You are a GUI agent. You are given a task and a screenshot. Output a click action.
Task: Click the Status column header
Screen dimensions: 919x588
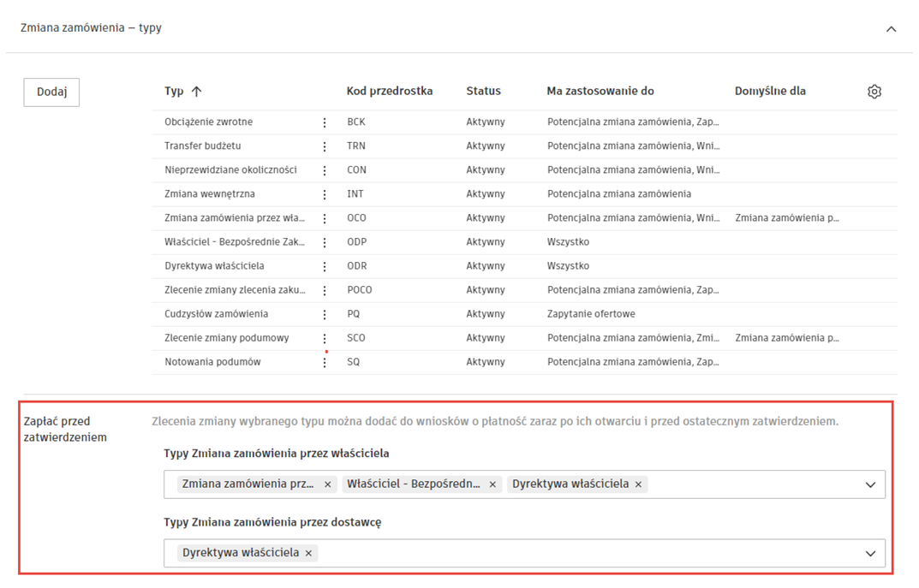click(x=484, y=91)
